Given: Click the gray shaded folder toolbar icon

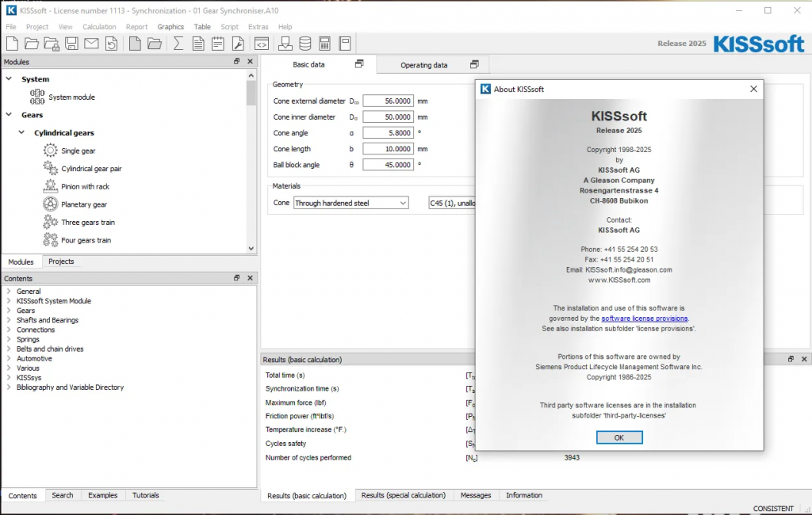Looking at the screenshot, I should [155, 44].
